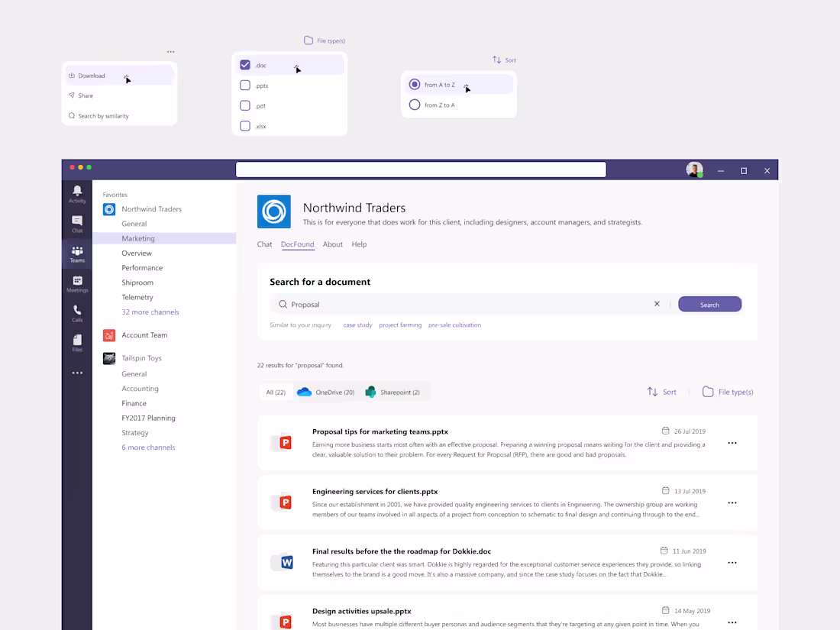Select the Telemetry channel
Screen dimensions: 840x630
coord(137,297)
